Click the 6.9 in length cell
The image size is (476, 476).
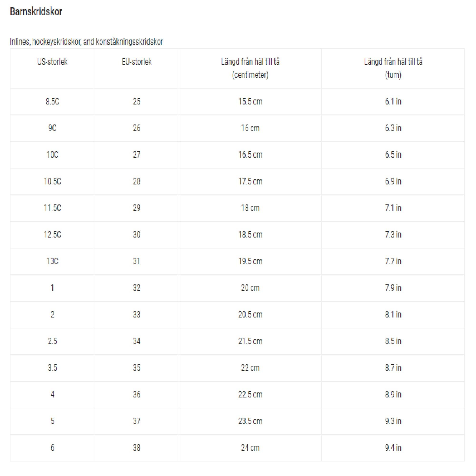[x=393, y=181]
